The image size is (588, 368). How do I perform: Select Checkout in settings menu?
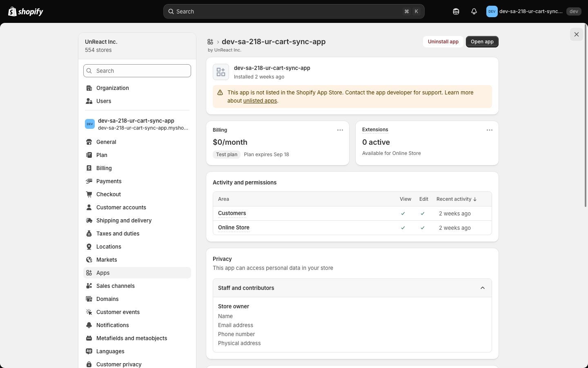(137, 194)
